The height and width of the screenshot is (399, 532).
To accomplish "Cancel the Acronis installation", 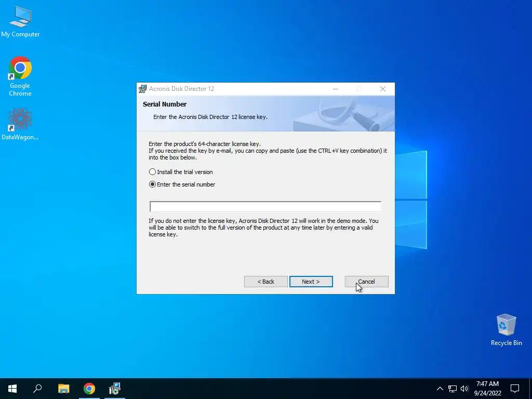I will (x=366, y=282).
